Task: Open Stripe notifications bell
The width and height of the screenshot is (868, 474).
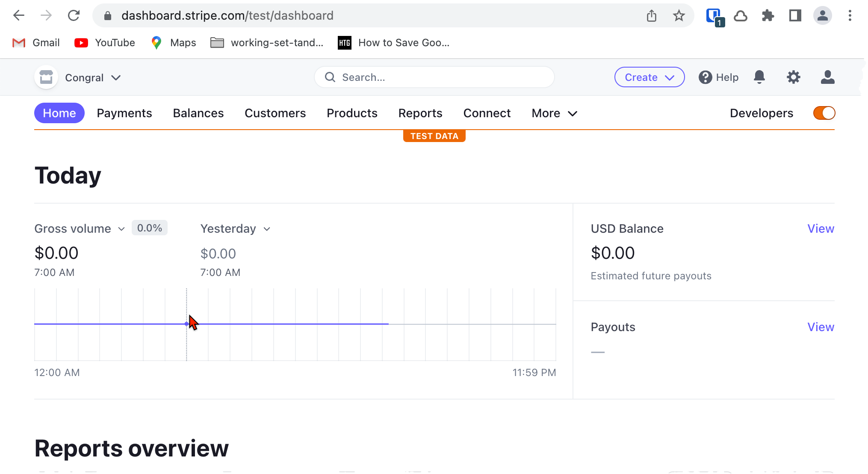Action: tap(760, 77)
